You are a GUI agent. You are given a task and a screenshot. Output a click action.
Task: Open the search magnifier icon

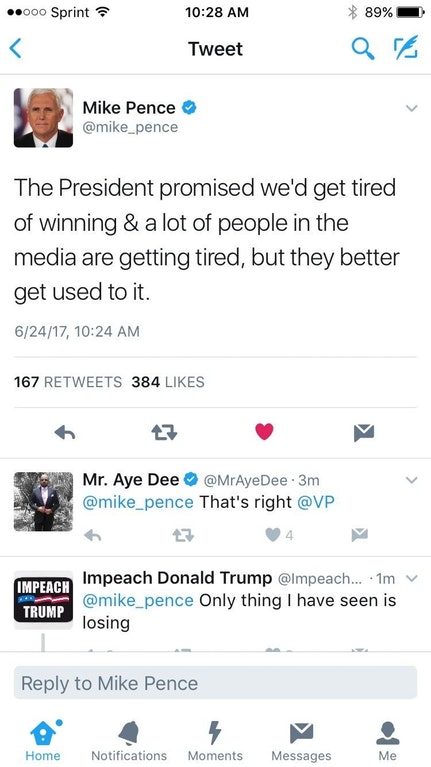click(x=363, y=48)
